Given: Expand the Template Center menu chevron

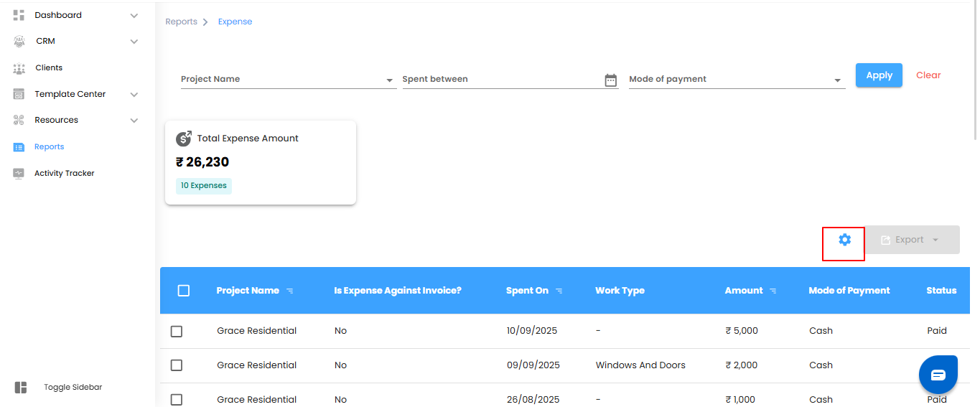Looking at the screenshot, I should coord(134,95).
